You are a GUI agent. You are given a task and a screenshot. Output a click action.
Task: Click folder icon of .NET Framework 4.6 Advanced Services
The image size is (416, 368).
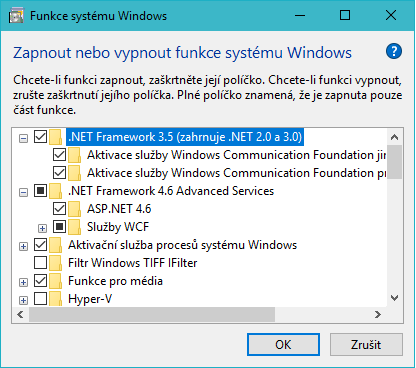point(55,191)
